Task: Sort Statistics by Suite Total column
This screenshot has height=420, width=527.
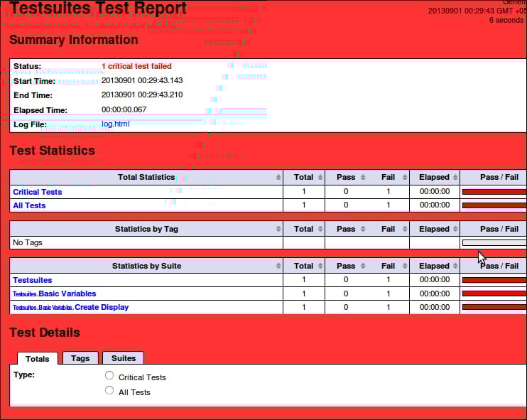Action: point(320,266)
